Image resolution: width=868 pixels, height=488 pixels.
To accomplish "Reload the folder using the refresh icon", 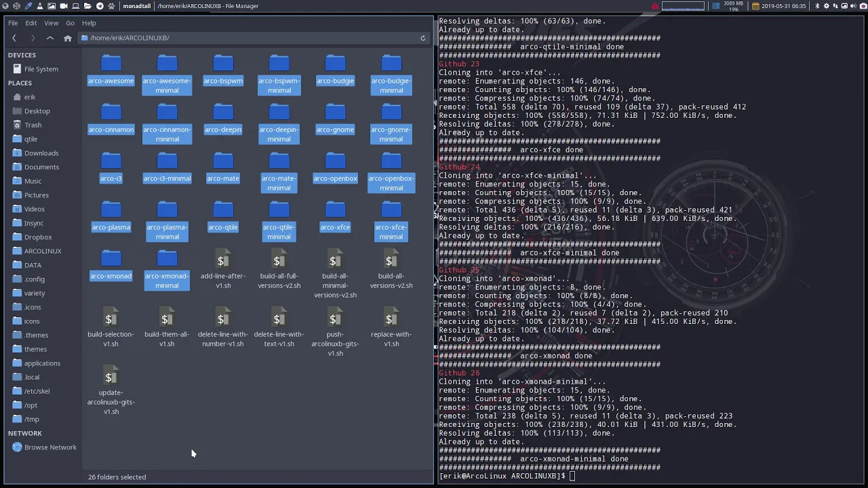I will [423, 38].
